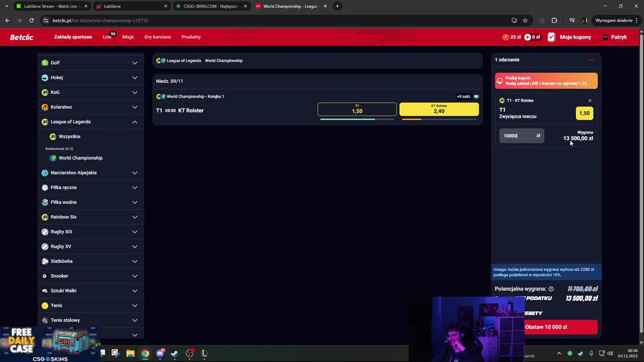Open the Patryk account avatar
Viewport: 644px width, 362px height.
605,37
